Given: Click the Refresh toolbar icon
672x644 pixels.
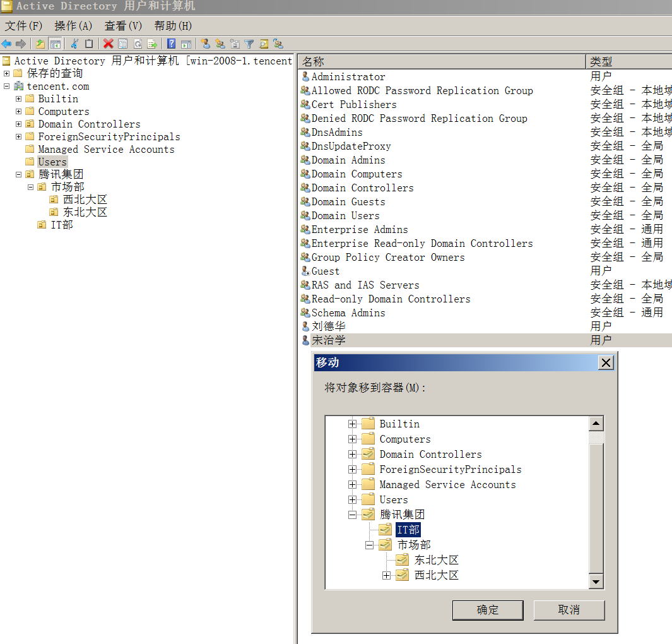Looking at the screenshot, I should [138, 44].
